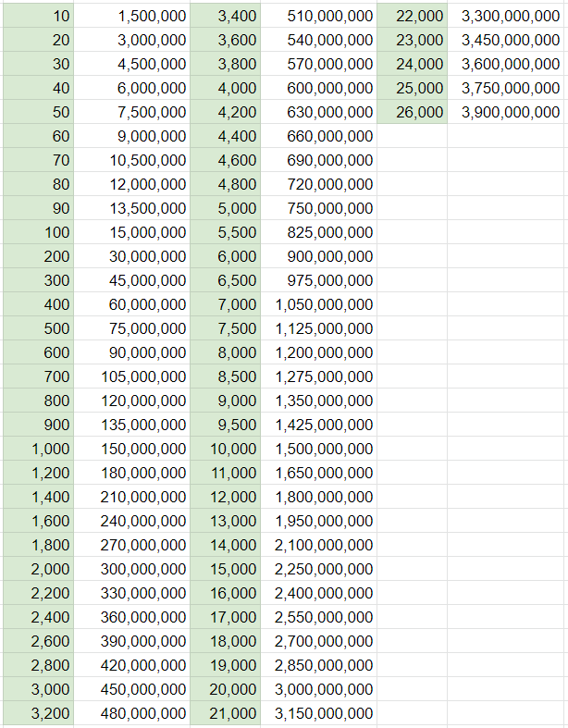
Task: Click the cell 480,000,000
Action: click(132, 713)
